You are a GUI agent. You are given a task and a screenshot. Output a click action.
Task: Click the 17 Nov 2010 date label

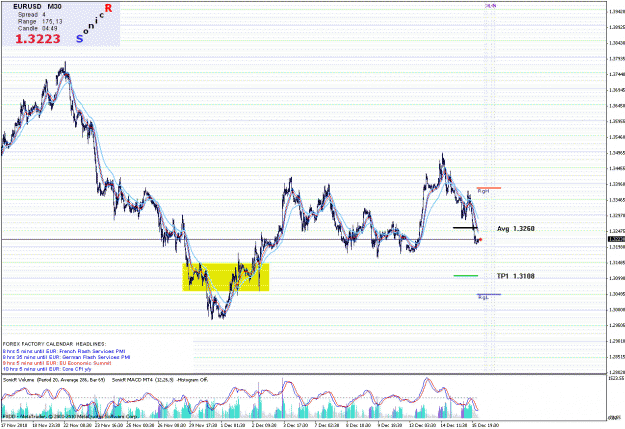(x=15, y=425)
